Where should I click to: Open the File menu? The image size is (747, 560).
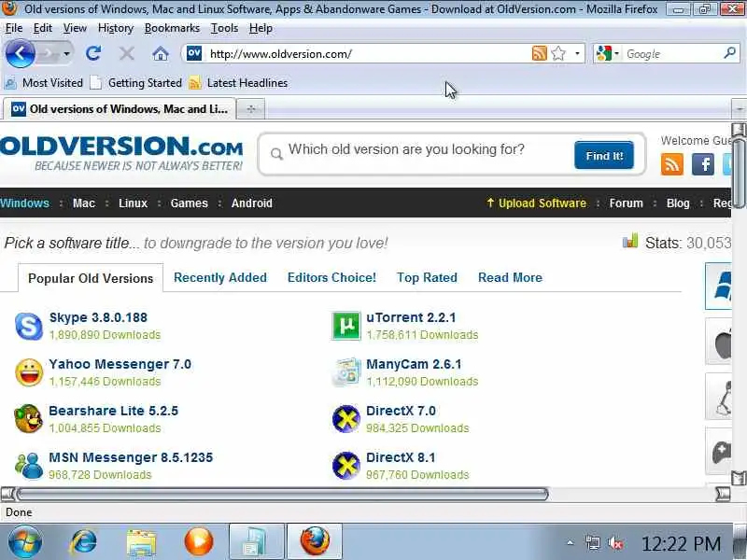tap(14, 28)
